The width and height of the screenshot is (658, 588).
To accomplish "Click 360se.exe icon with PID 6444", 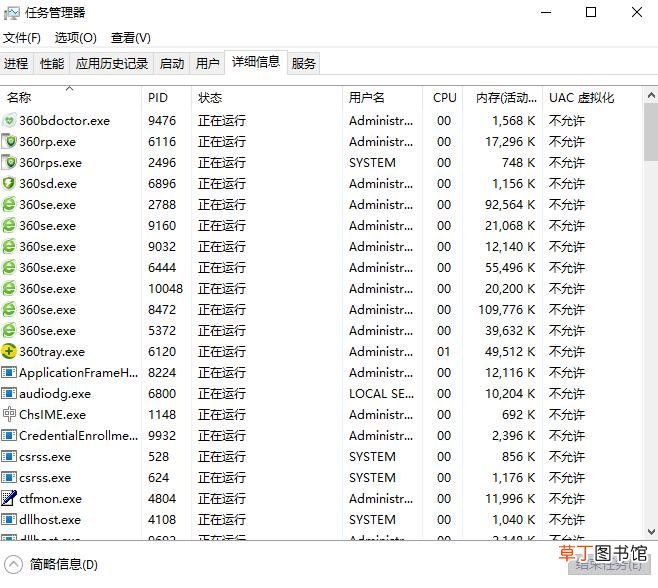I will click(x=9, y=268).
